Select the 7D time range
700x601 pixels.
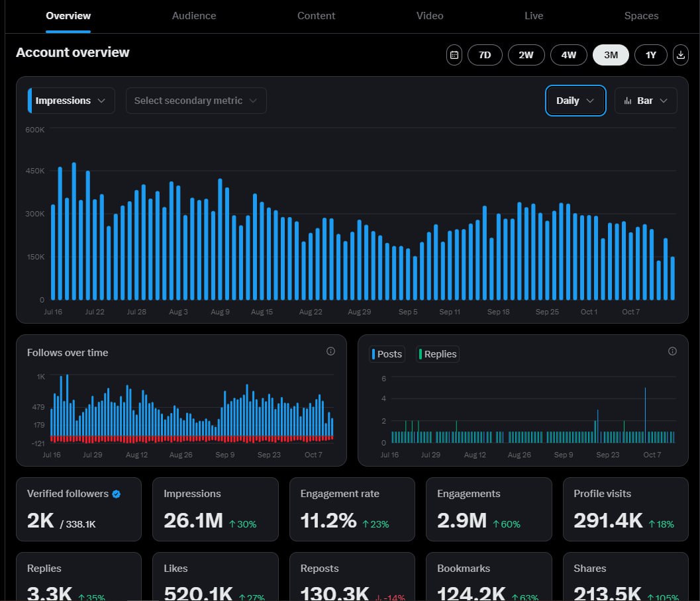pos(485,55)
